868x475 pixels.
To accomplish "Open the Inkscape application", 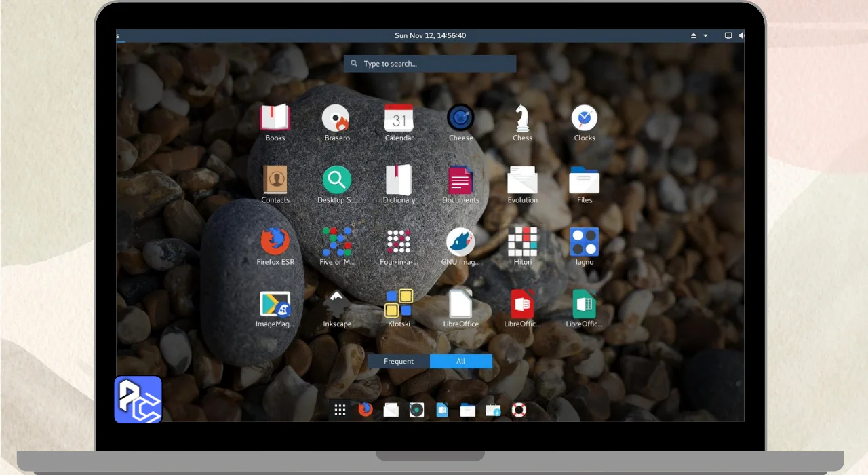I will 336,304.
